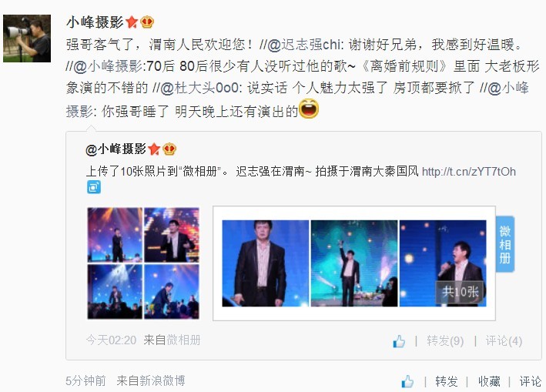
Task: Open the 微相册 side tab
Action: 505,244
